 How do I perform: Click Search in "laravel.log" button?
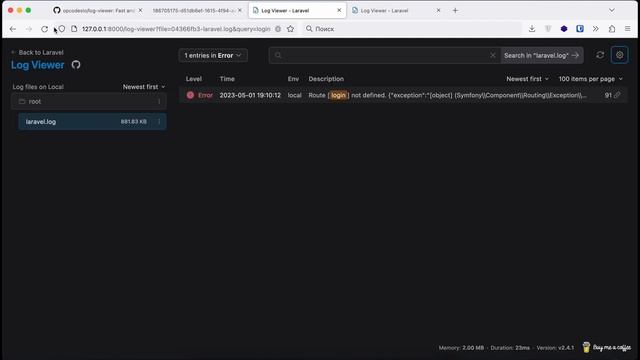(542, 56)
